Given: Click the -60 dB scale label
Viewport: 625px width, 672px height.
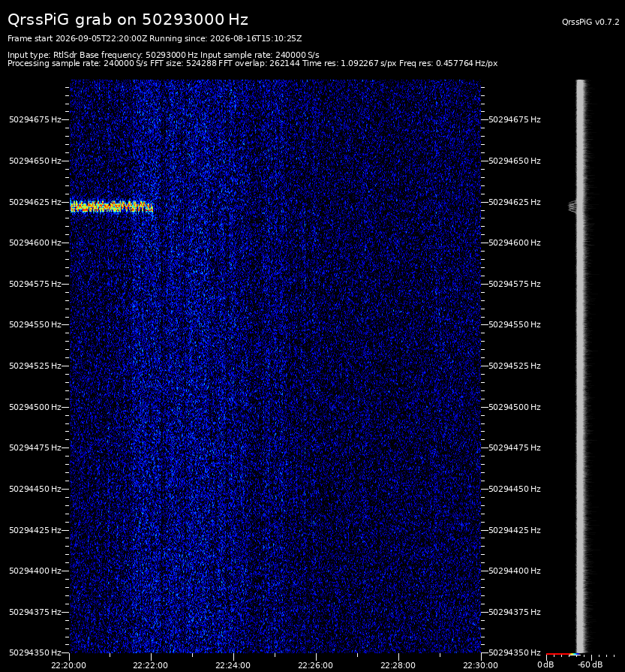Looking at the screenshot, I should click(x=590, y=664).
